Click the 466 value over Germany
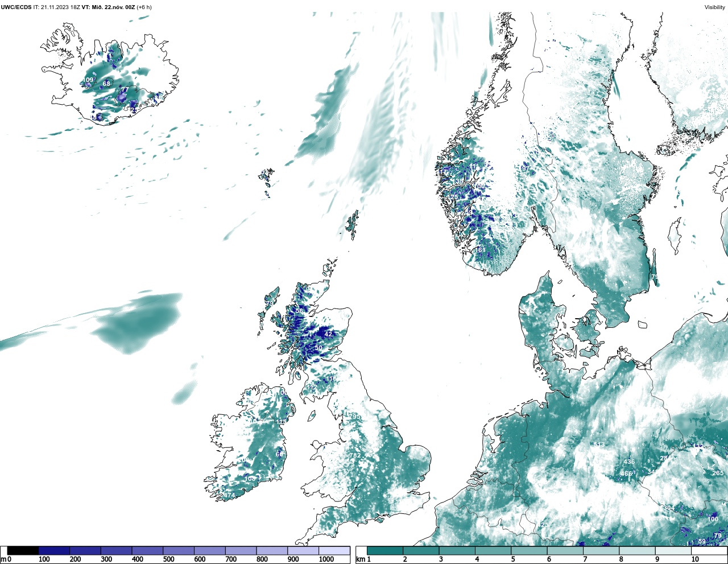728x564 pixels. (626, 474)
